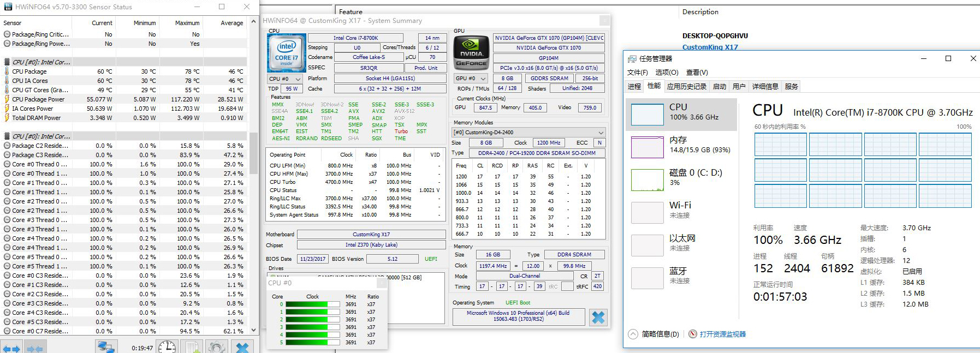Switch to the App history (应用历史记录) tab
Image resolution: width=980 pixels, height=353 pixels.
[686, 86]
